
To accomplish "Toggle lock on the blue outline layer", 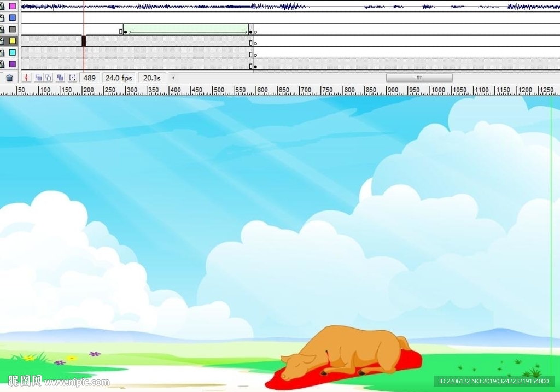I will point(2,18).
